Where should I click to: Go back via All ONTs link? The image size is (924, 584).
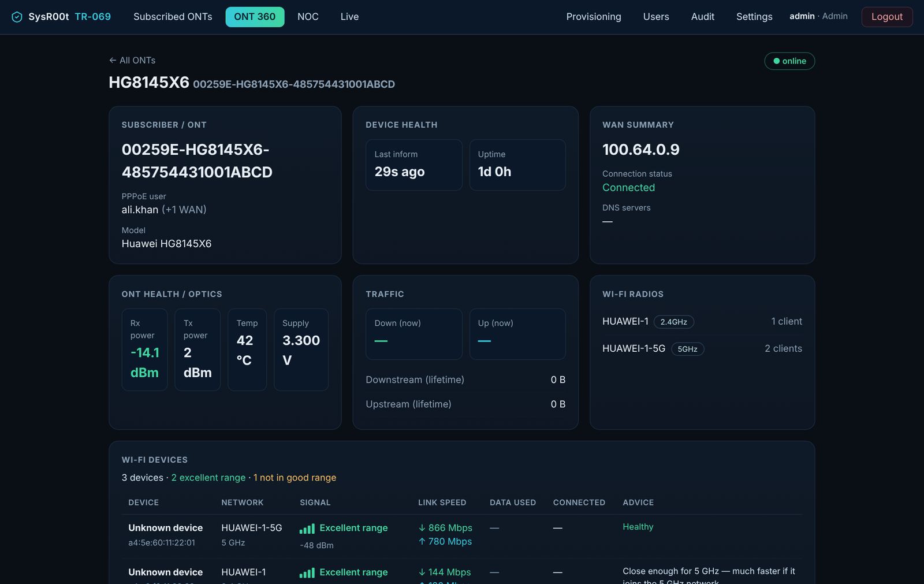pos(132,60)
